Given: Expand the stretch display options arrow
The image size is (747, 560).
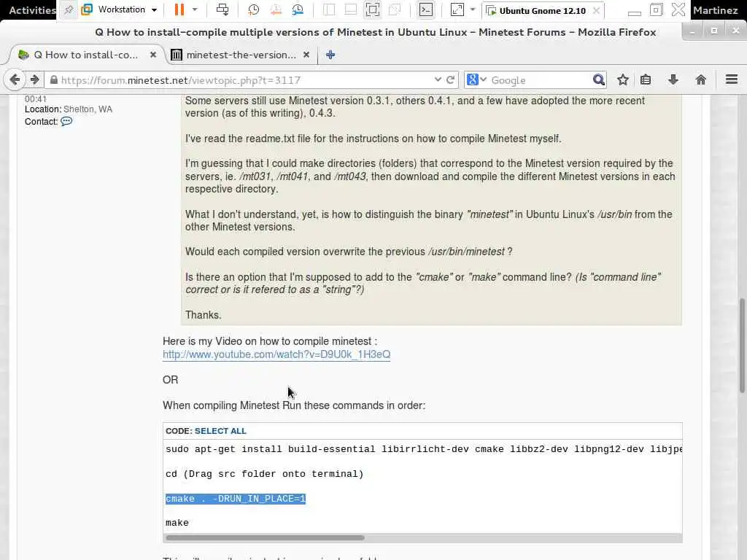Looking at the screenshot, I should (x=473, y=9).
